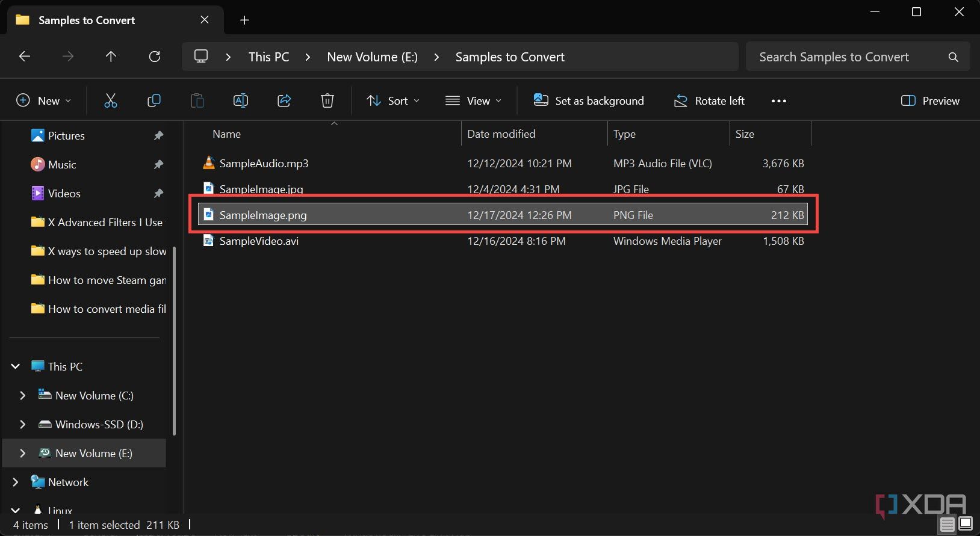This screenshot has width=980, height=536.
Task: Expand the Network tree node
Action: tap(16, 482)
